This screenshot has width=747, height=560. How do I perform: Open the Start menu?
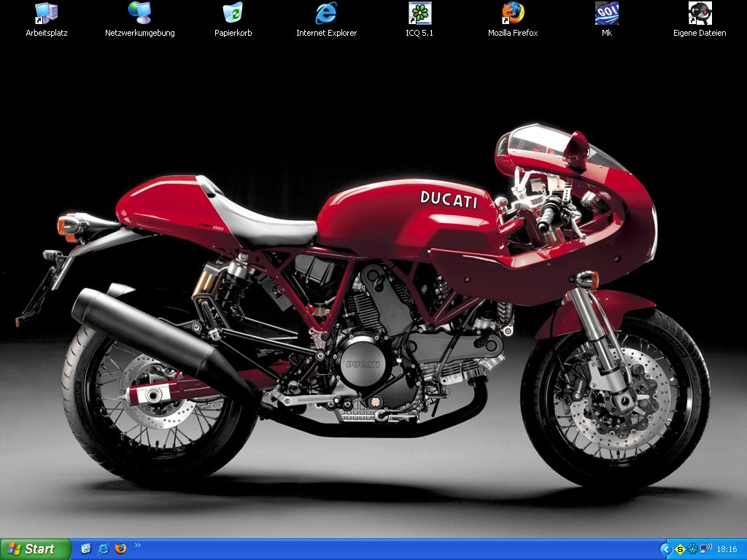35,549
